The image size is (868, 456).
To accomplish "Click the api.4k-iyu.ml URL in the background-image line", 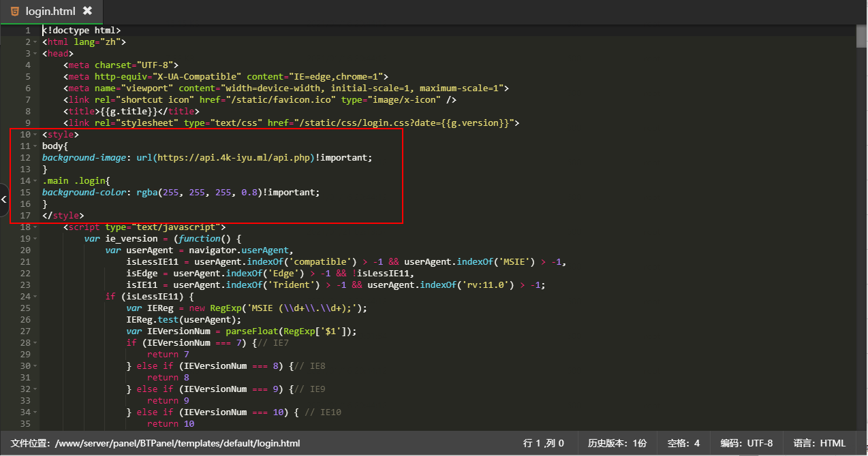I will pos(234,158).
